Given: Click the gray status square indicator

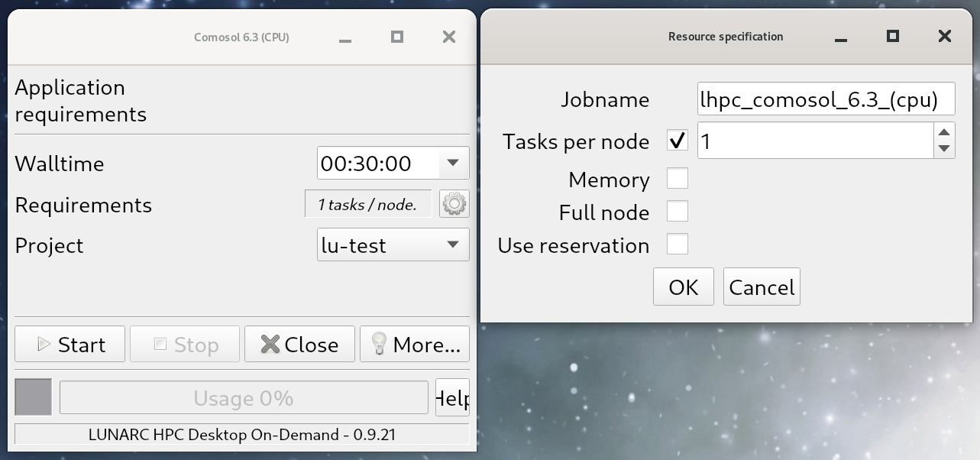Looking at the screenshot, I should click(x=34, y=397).
